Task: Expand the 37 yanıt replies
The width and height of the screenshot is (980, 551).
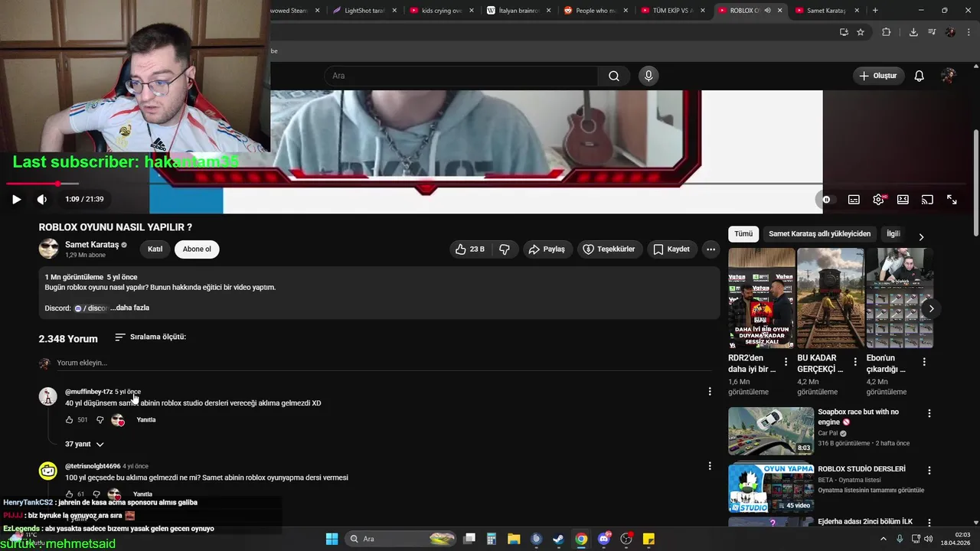Action: [84, 444]
